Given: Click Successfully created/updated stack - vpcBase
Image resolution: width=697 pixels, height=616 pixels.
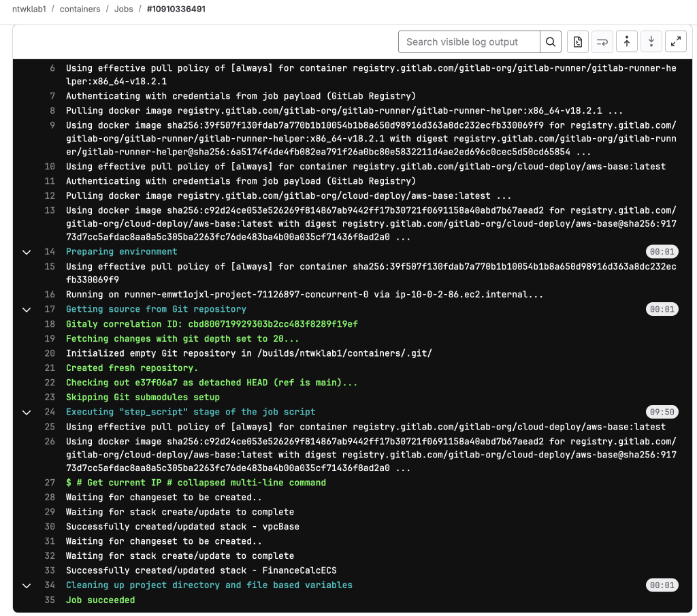Looking at the screenshot, I should click(182, 527).
